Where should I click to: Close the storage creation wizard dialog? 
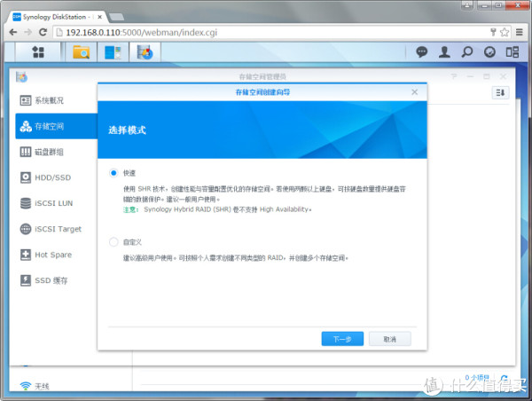tap(414, 92)
